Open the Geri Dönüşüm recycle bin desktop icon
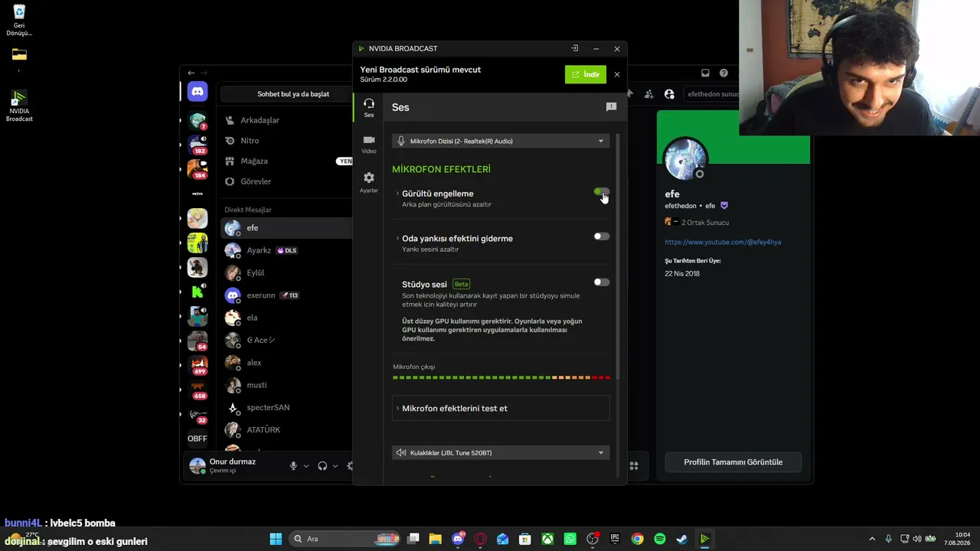 point(19,21)
